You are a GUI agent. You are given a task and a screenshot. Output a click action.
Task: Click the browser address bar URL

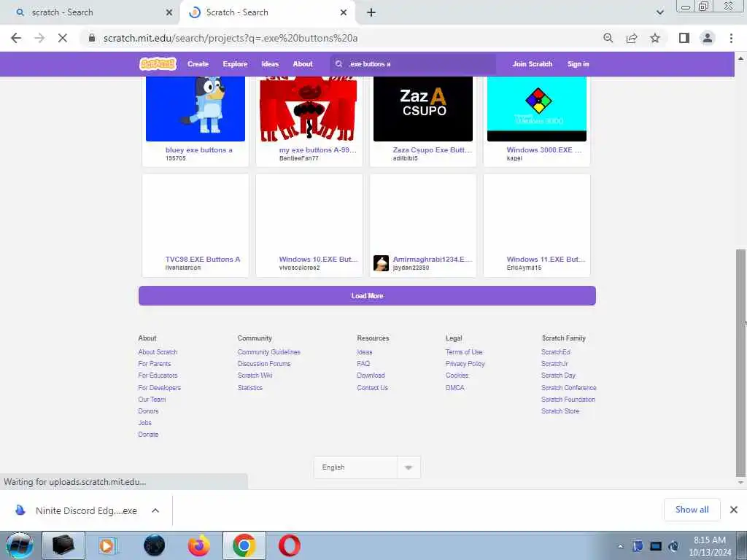point(230,38)
